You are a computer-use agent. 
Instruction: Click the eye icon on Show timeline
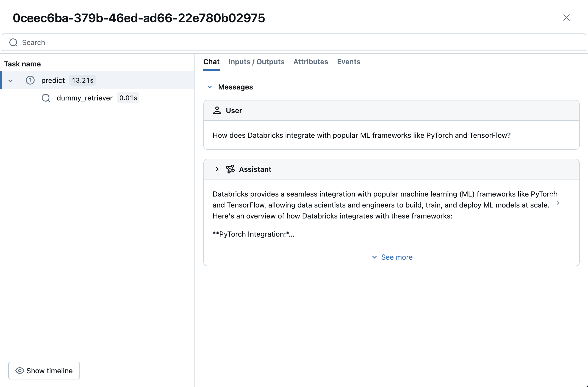coord(20,371)
